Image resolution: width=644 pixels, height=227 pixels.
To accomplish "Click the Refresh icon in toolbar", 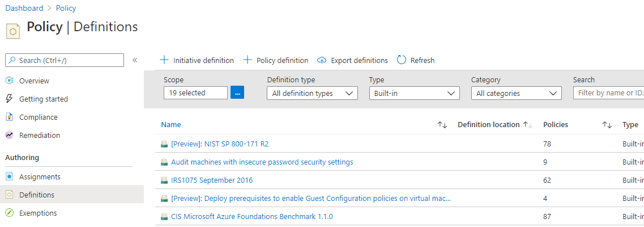I will pos(402,60).
